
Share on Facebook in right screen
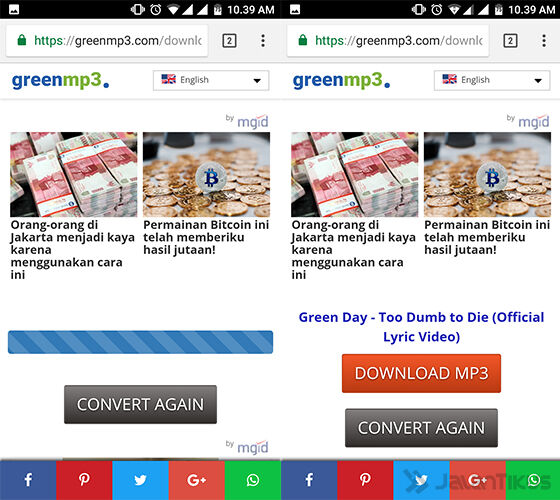309,480
